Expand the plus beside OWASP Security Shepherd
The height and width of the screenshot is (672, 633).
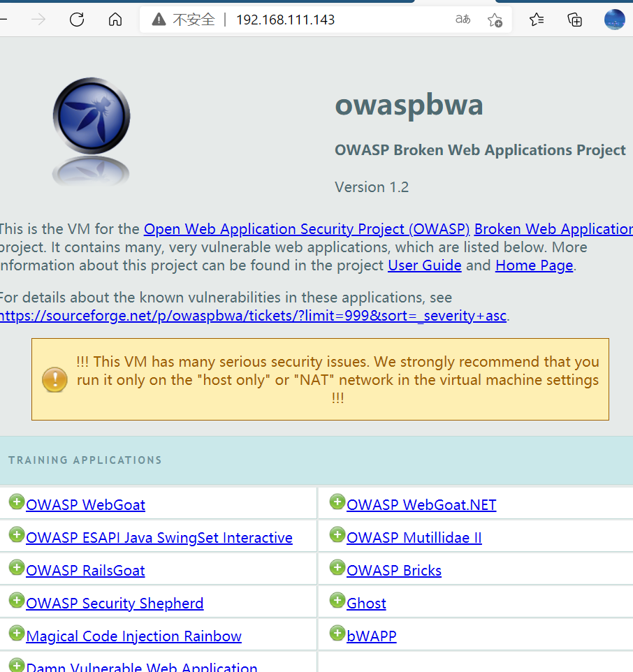[17, 601]
